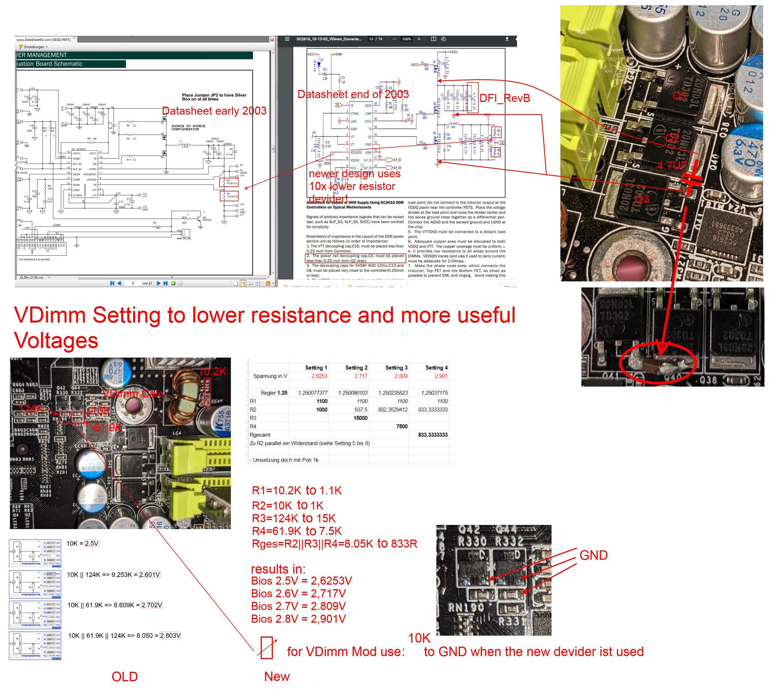Edit page number field showing 8
The width and height of the screenshot is (770, 700).
[x=133, y=283]
